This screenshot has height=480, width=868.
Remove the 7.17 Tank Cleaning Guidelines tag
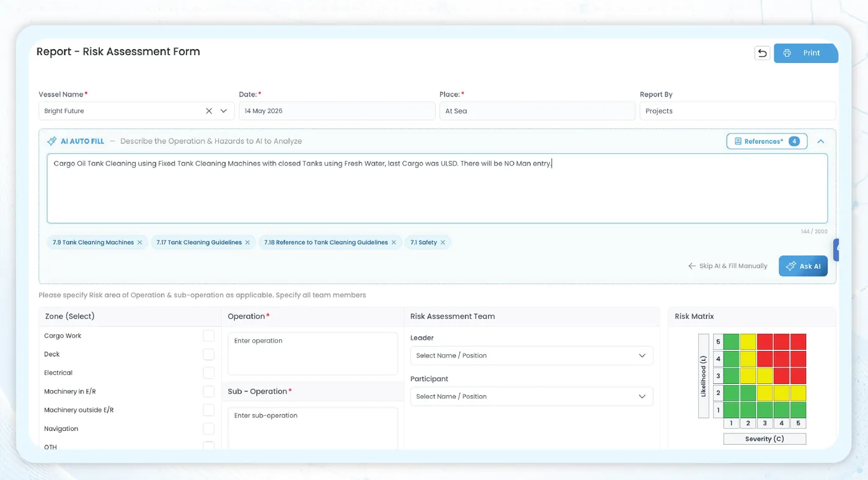click(247, 242)
